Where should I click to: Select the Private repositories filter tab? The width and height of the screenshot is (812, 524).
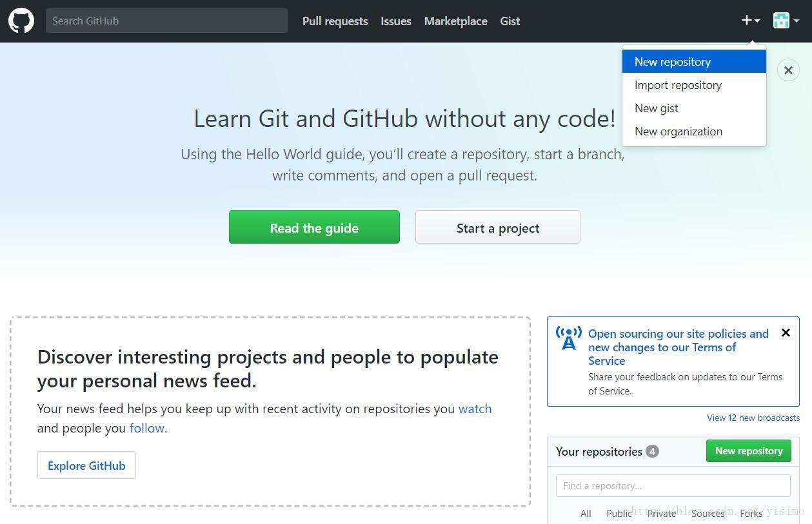click(662, 513)
